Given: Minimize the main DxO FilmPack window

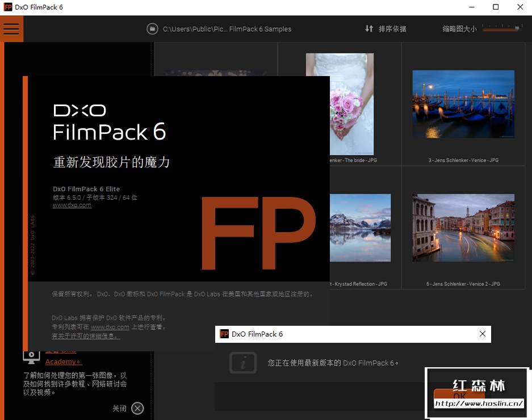Looking at the screenshot, I should pyautogui.click(x=472, y=7).
